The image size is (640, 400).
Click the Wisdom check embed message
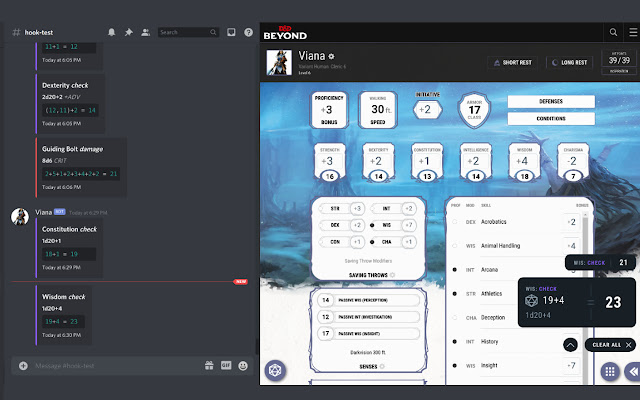pos(64,316)
